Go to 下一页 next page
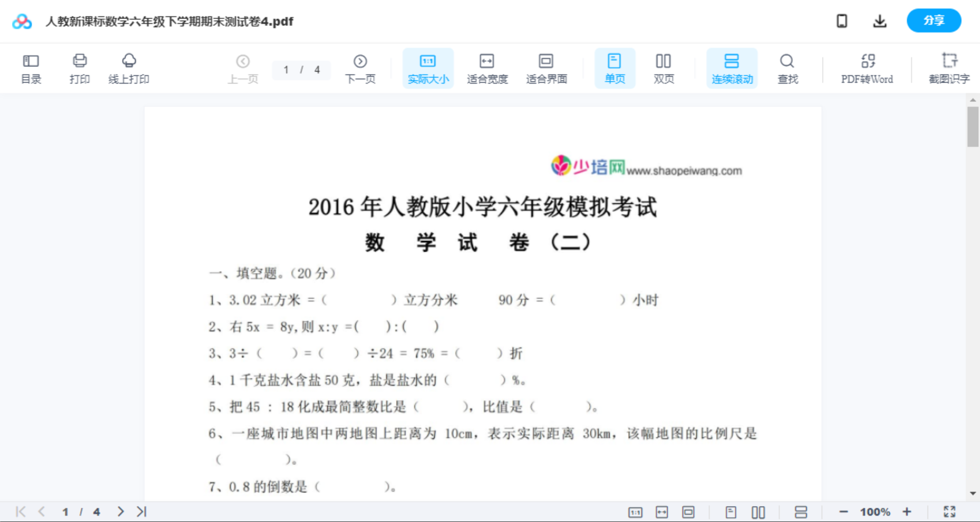 (x=360, y=68)
